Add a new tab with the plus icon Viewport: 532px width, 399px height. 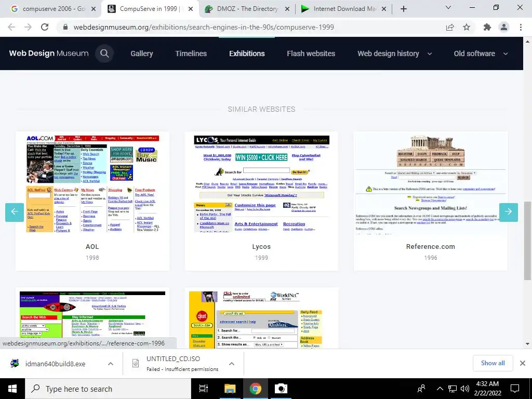tap(403, 9)
